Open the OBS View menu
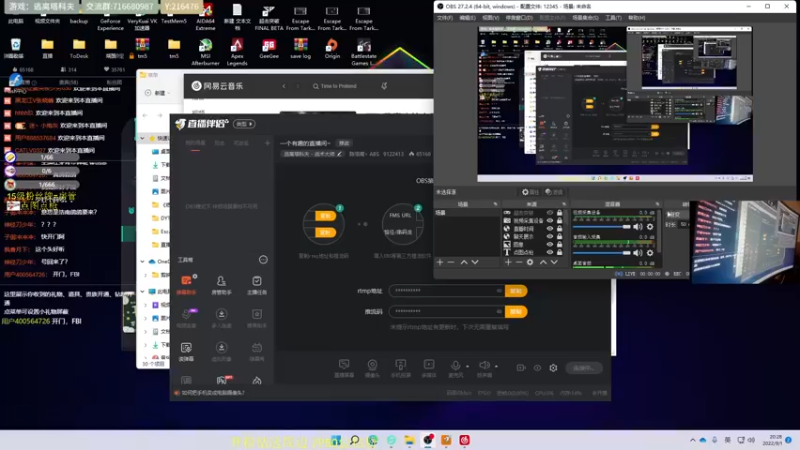The width and height of the screenshot is (800, 450). 490,18
